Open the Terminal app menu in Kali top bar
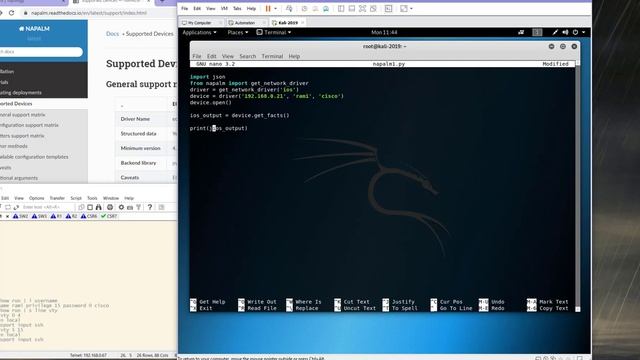This screenshot has width=640, height=360. 273,32
